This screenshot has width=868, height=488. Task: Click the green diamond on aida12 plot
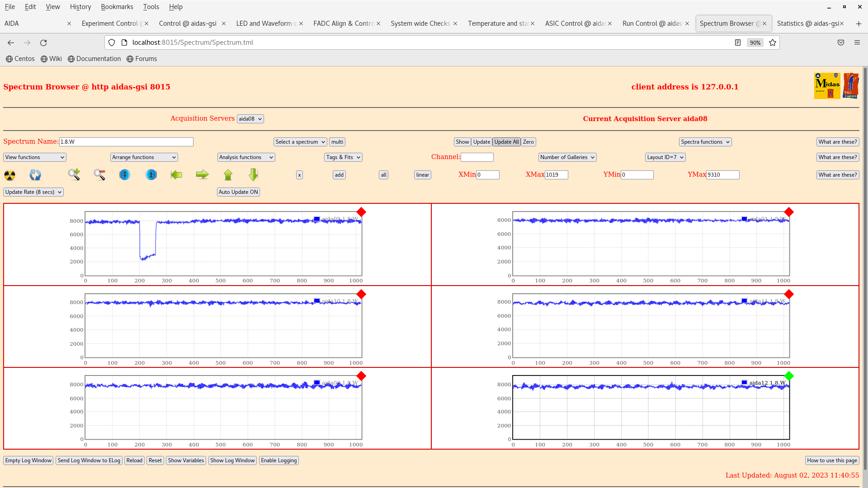coord(789,376)
